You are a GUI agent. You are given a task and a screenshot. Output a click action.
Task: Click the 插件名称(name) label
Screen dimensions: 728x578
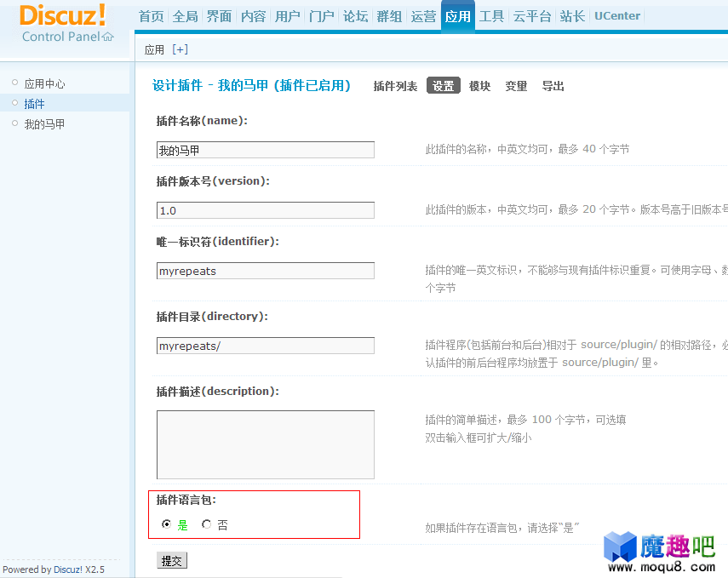pyautogui.click(x=202, y=121)
